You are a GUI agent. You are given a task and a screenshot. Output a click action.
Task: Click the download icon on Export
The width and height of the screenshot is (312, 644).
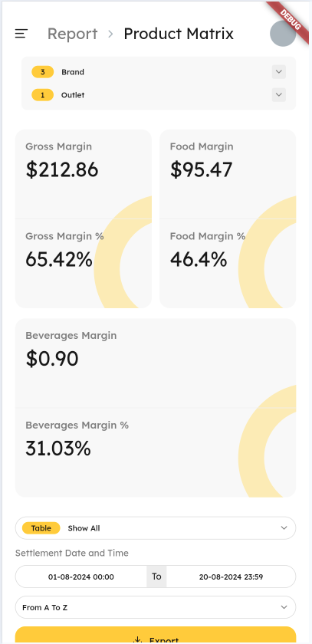tap(138, 640)
